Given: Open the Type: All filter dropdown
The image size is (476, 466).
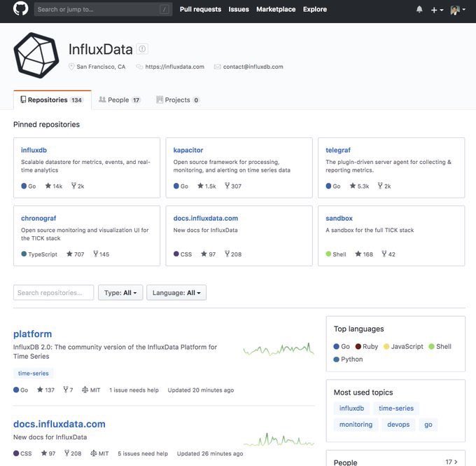Looking at the screenshot, I should point(120,292).
